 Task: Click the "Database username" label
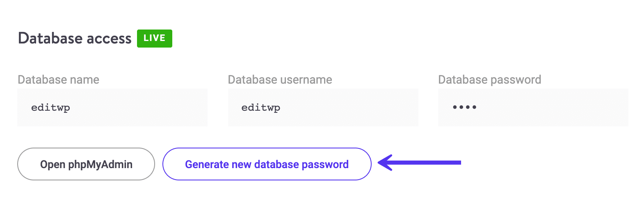[280, 80]
